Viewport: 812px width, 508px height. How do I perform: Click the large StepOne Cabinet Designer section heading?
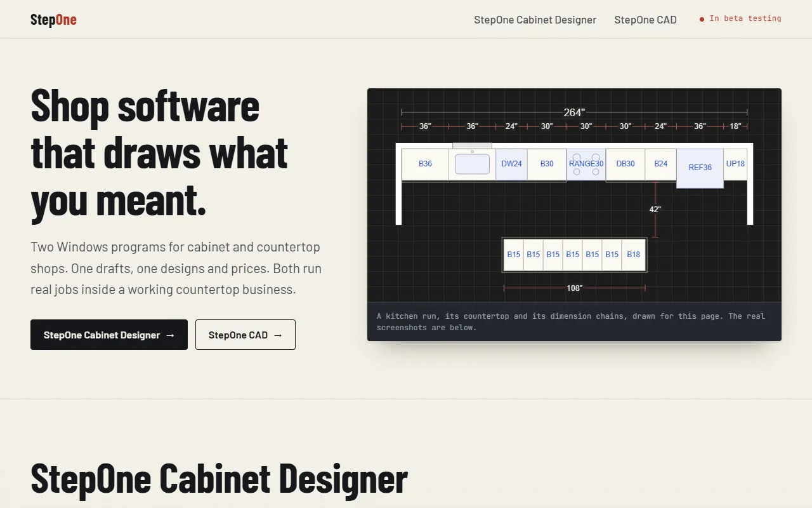tap(219, 478)
